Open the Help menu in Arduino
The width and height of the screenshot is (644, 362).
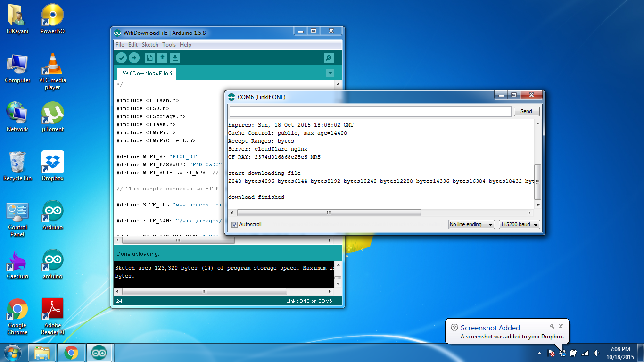point(185,45)
